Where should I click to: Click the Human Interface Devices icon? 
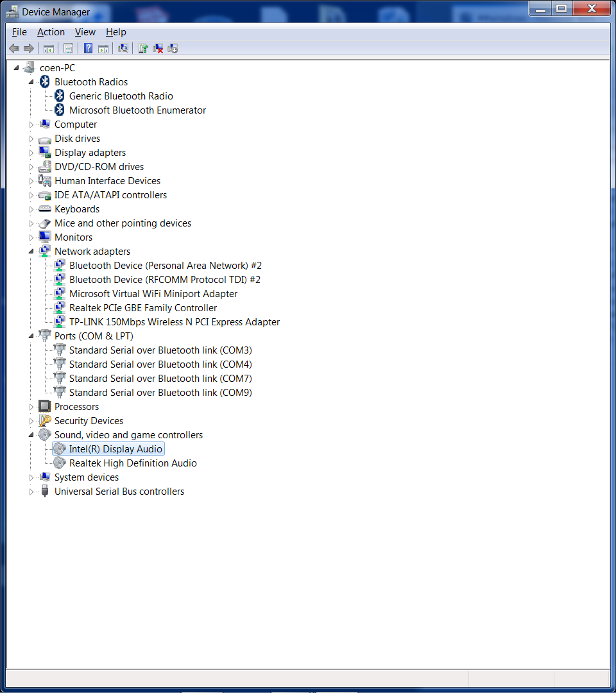(45, 180)
